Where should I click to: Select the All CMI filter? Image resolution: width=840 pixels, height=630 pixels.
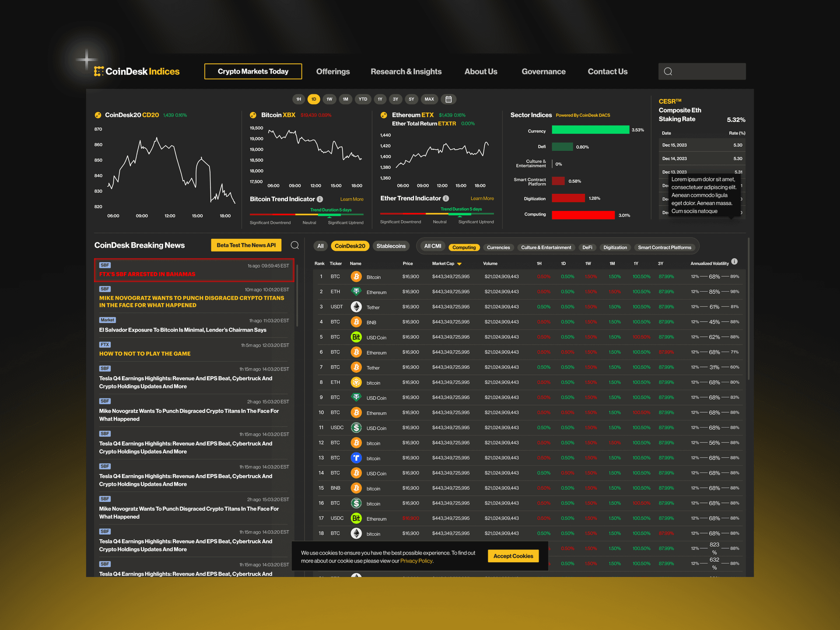coord(433,246)
